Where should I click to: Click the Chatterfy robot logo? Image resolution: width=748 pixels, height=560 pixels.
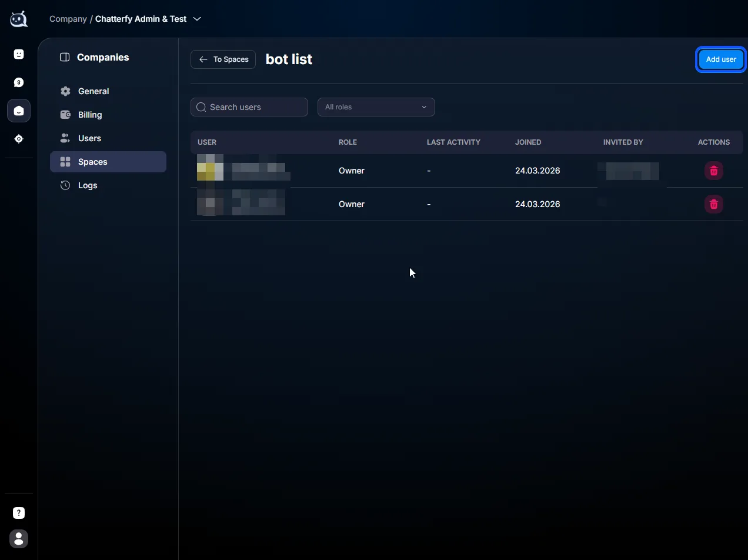coord(19,19)
